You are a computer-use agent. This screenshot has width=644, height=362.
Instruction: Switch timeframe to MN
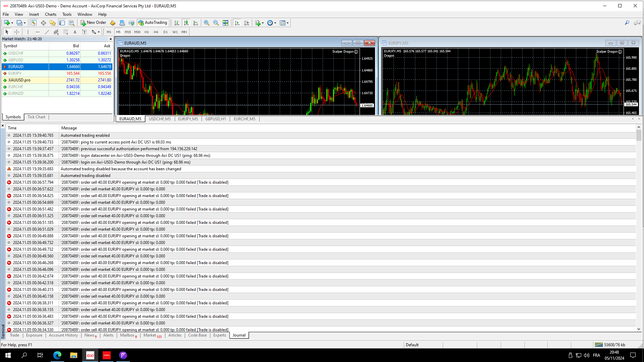(x=184, y=32)
